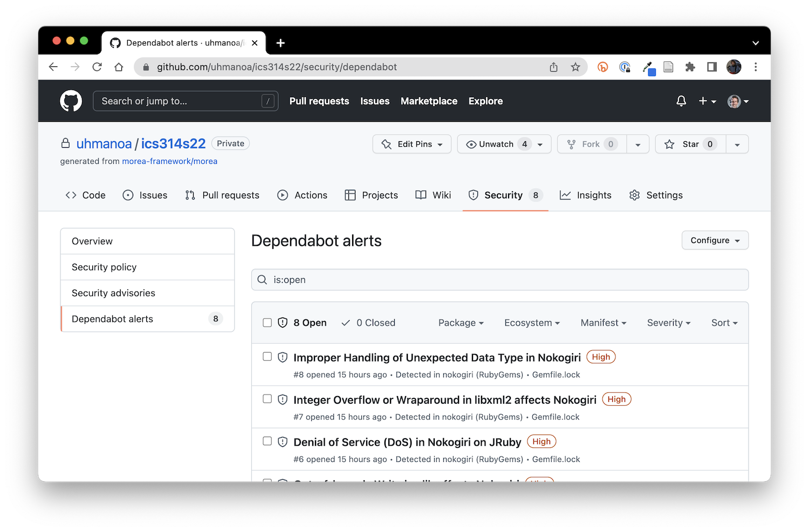This screenshot has width=809, height=532.
Task: Open the morea-framework/morea template link
Action: [x=170, y=161]
